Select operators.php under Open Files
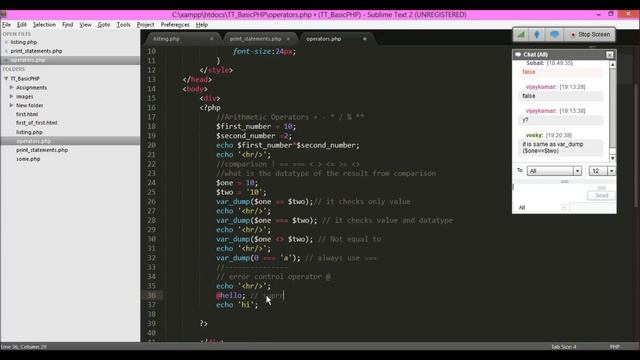640x360 pixels. click(x=28, y=60)
